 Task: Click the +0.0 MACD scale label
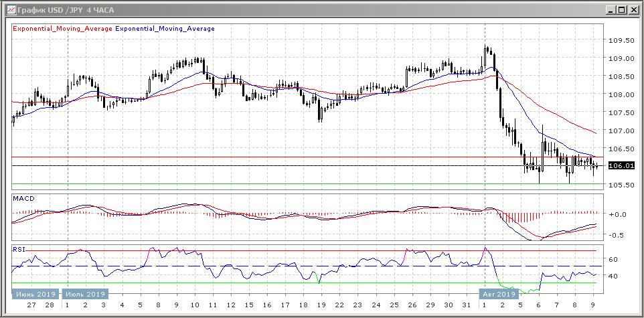619,214
